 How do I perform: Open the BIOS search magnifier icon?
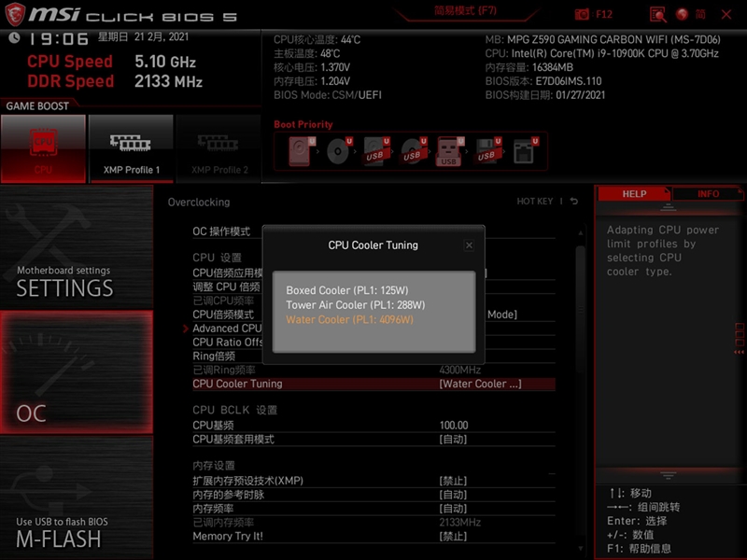(x=658, y=14)
